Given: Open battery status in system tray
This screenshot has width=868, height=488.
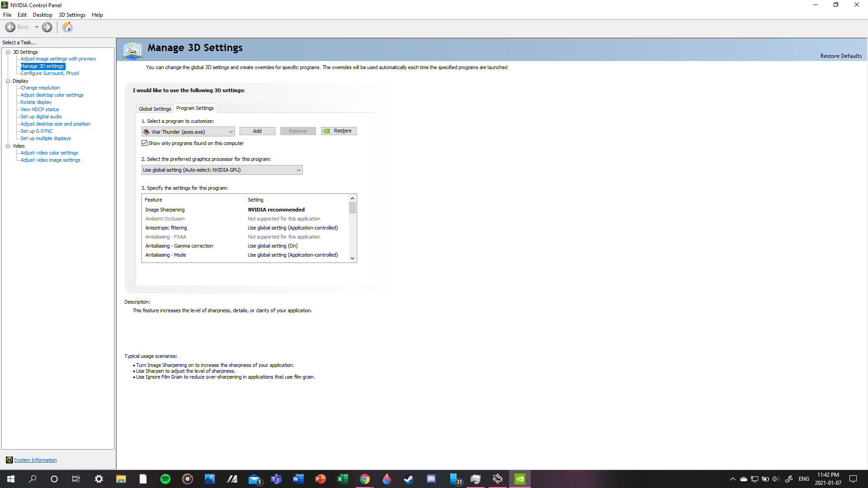Looking at the screenshot, I should click(765, 479).
